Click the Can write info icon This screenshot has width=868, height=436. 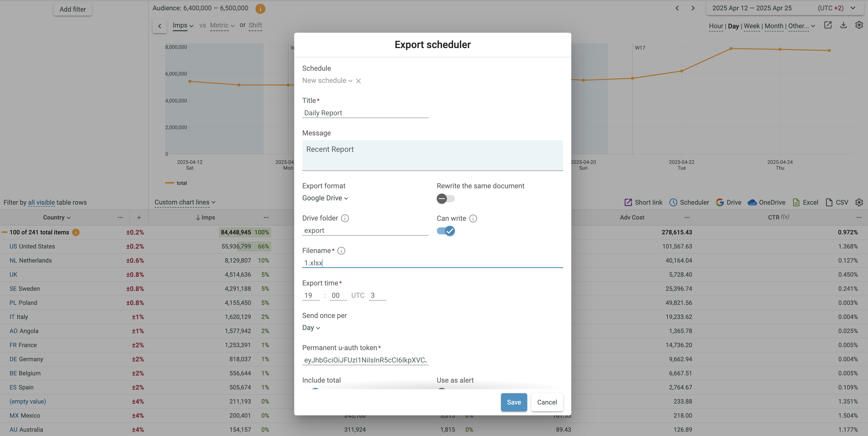point(473,219)
